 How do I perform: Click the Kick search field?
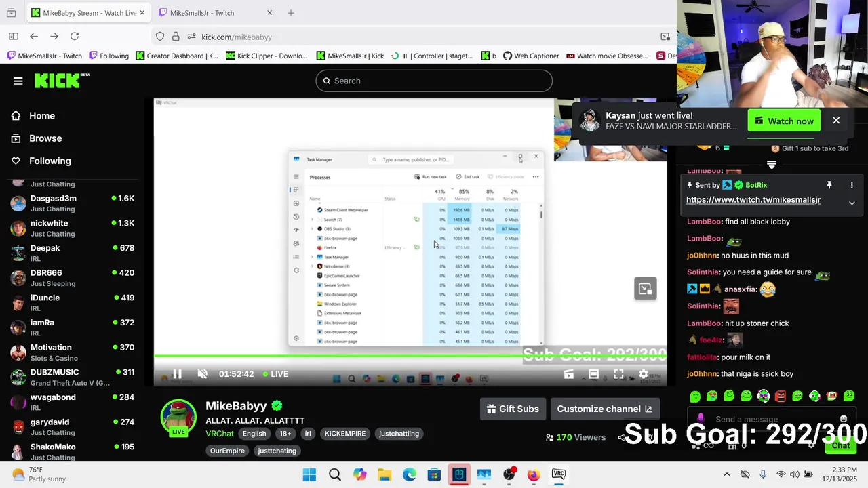click(x=434, y=81)
